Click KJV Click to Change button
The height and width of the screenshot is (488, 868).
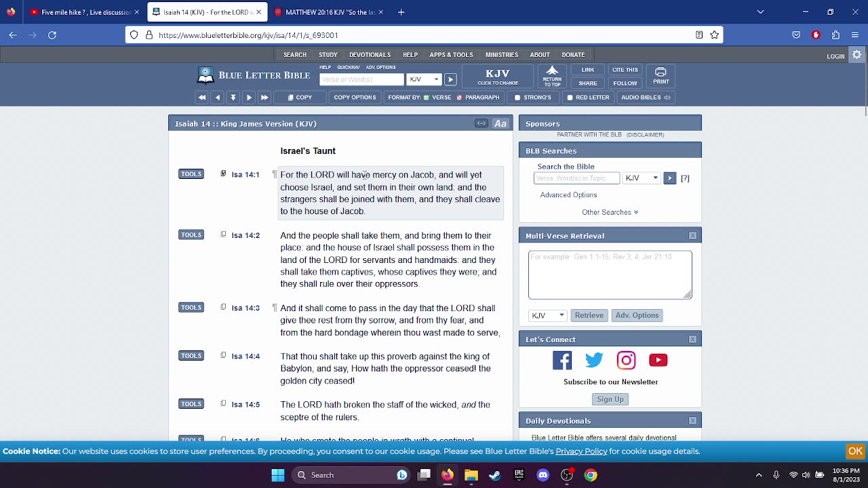(498, 77)
